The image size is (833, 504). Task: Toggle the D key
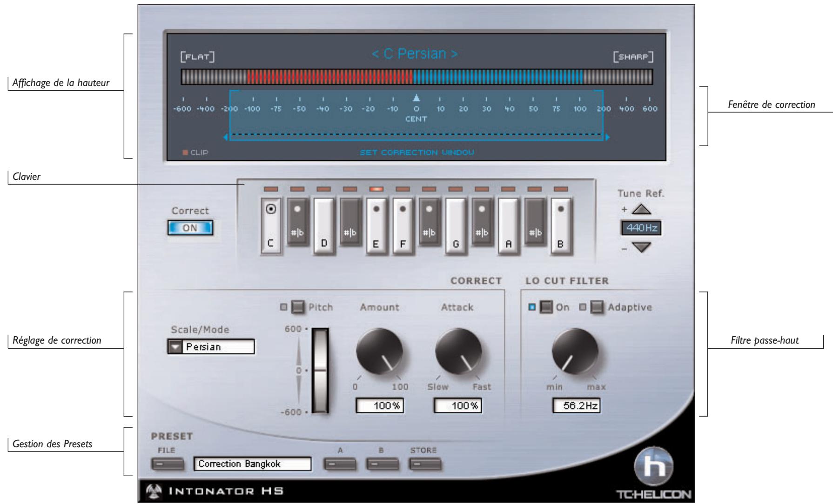click(x=324, y=226)
